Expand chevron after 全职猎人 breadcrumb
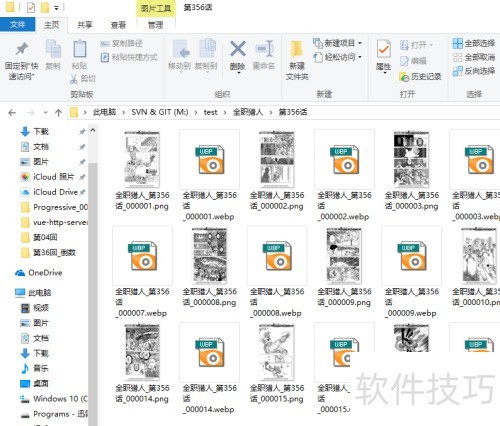500x426 pixels. click(x=271, y=112)
